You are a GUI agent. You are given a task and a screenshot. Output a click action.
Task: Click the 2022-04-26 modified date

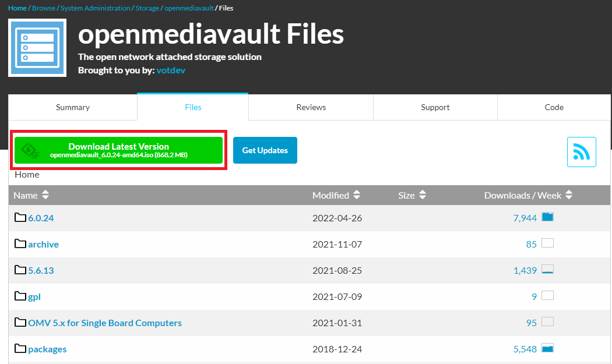337,218
